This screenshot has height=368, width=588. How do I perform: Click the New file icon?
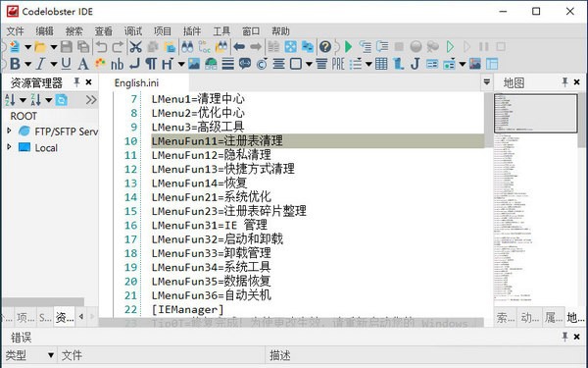tap(15, 46)
